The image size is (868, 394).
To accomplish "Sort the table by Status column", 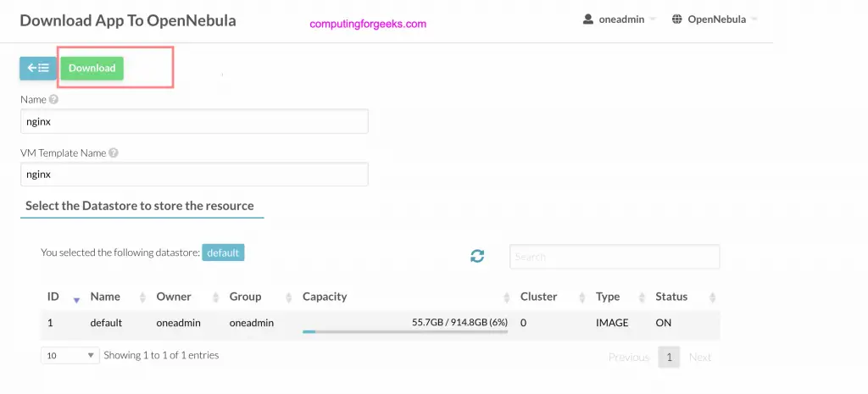I will click(x=685, y=297).
